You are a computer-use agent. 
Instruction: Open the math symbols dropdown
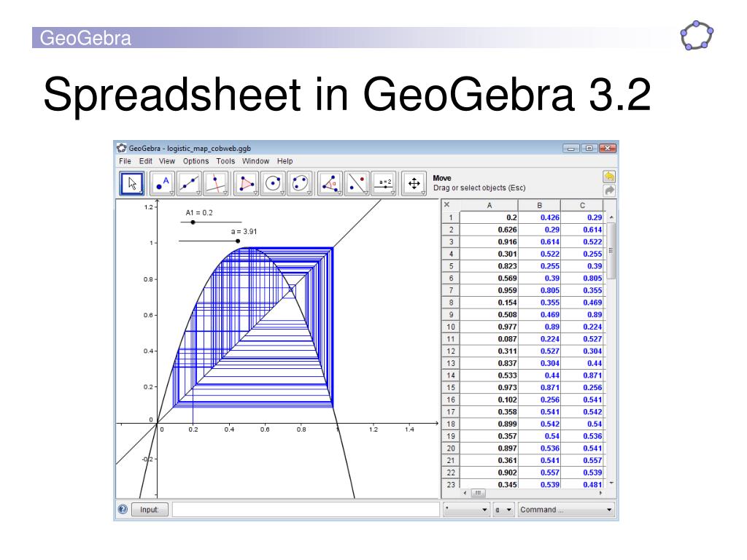466,510
